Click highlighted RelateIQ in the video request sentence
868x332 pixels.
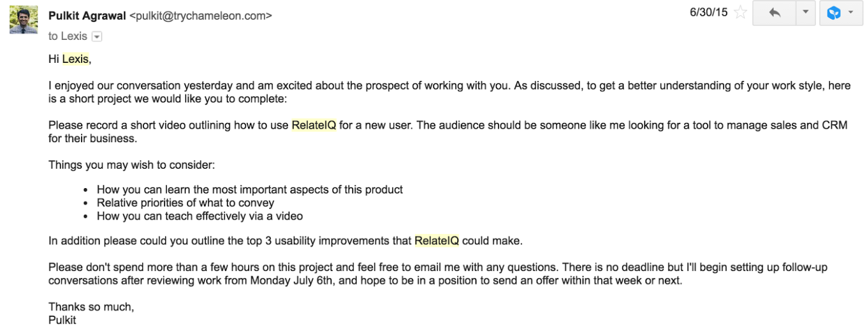click(314, 126)
